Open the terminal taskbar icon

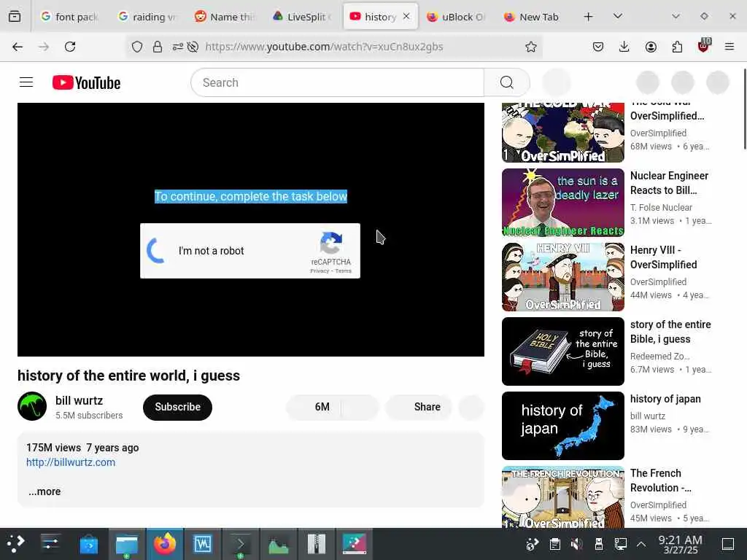[241, 544]
